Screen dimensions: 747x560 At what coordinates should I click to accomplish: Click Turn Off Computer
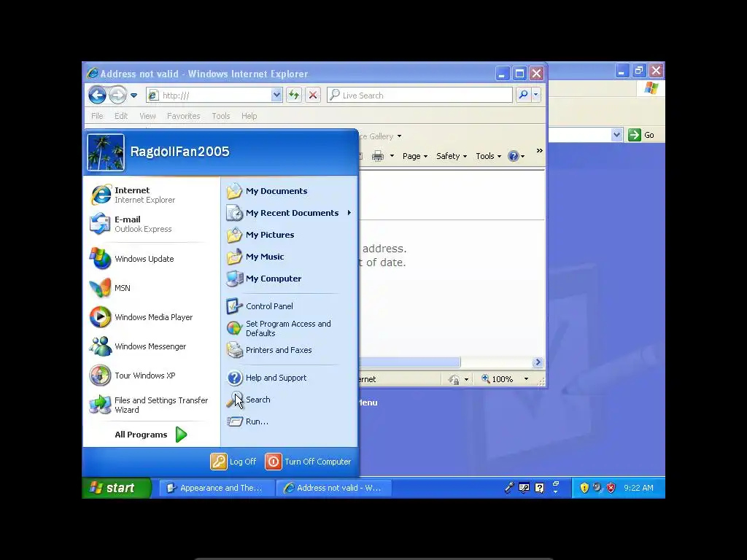pos(309,462)
